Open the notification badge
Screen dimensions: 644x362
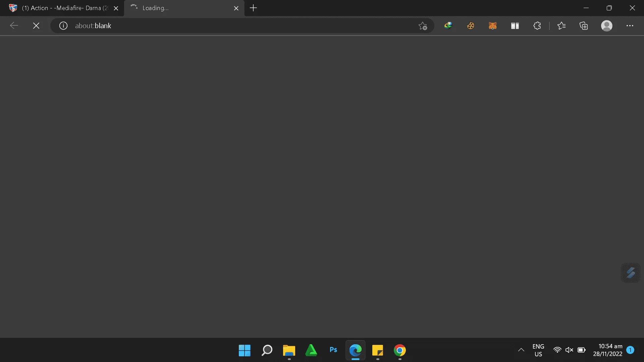tap(630, 350)
